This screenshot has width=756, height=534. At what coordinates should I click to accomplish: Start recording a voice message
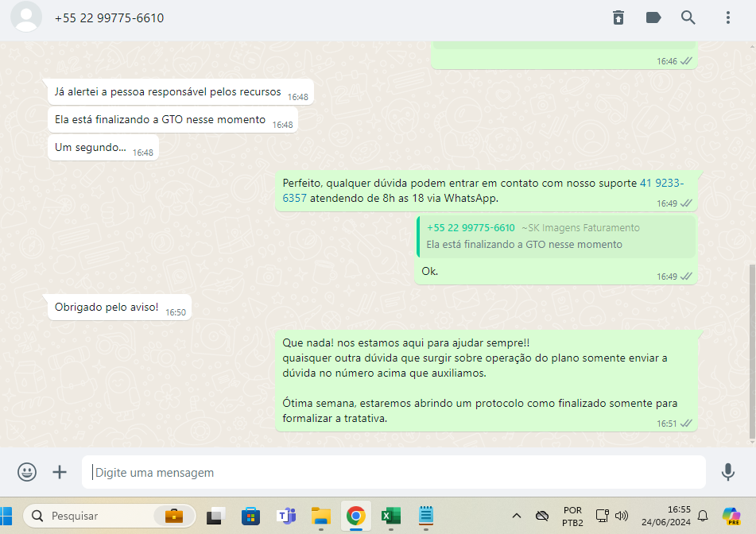pos(728,472)
